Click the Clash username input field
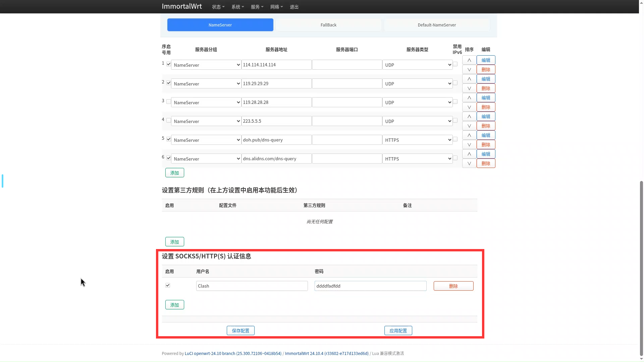The height and width of the screenshot is (362, 644). [251, 286]
